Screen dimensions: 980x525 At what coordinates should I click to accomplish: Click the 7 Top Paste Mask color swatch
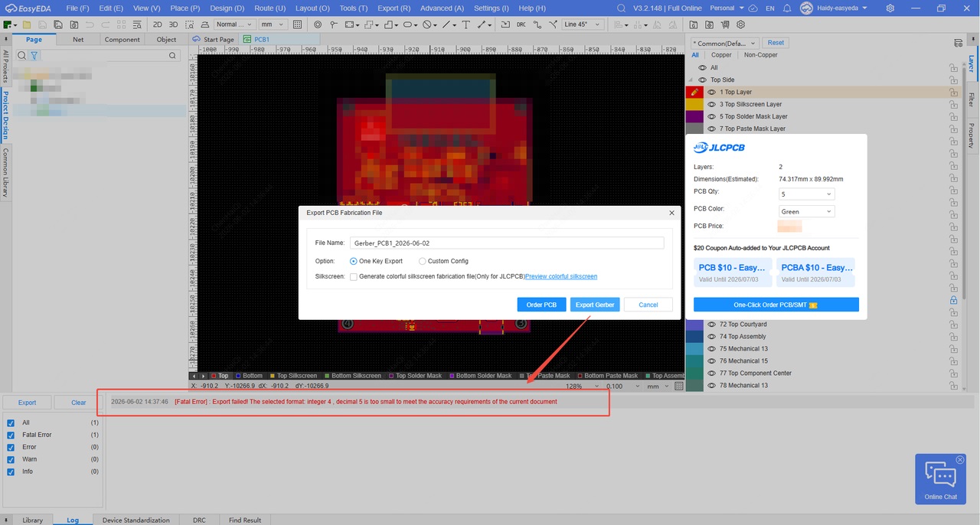(694, 129)
